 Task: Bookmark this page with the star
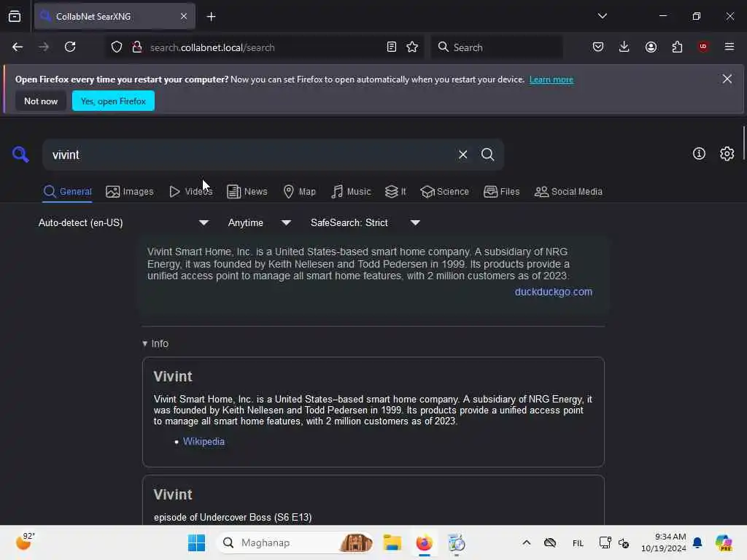click(412, 47)
